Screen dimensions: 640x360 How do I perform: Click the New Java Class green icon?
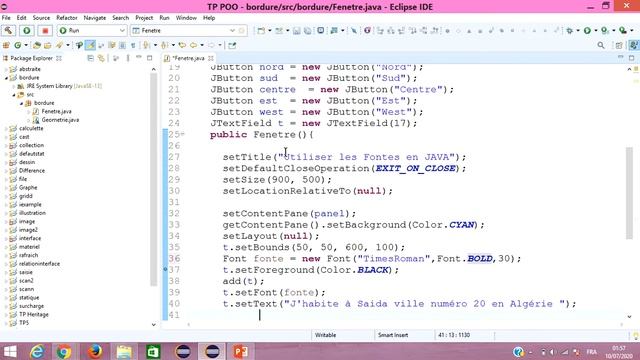(18, 45)
